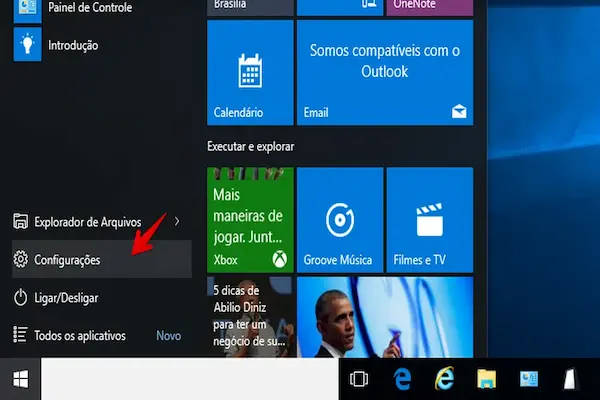Viewport: 600px width, 400px height.
Task: Open the OneNote tile
Action: [429, 8]
